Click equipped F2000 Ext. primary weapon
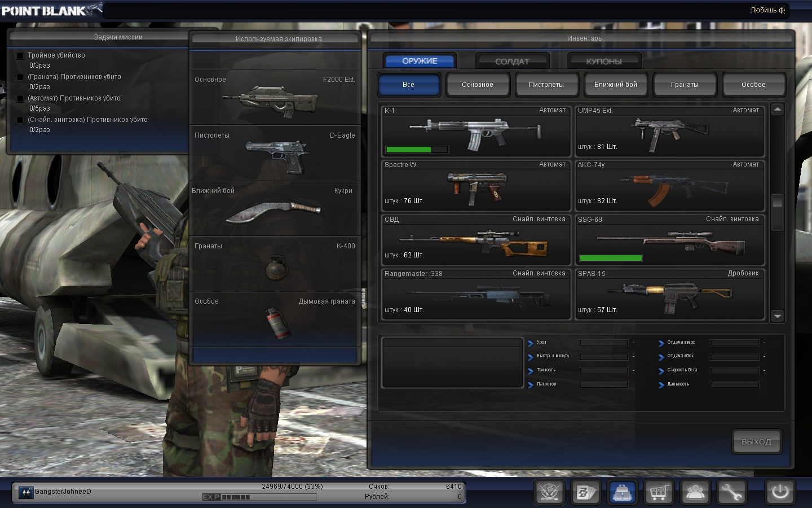Viewport: 812px width, 508px height. [275, 97]
